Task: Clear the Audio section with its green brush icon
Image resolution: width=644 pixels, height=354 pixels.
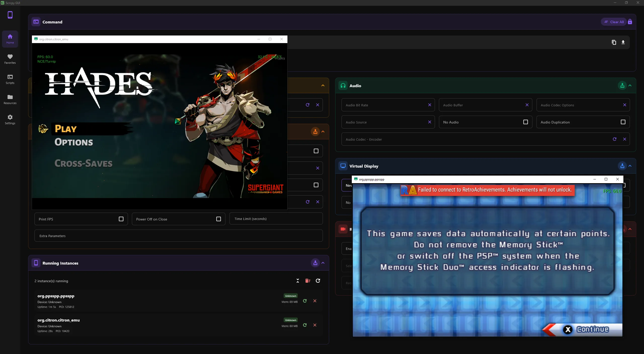Action: (622, 86)
